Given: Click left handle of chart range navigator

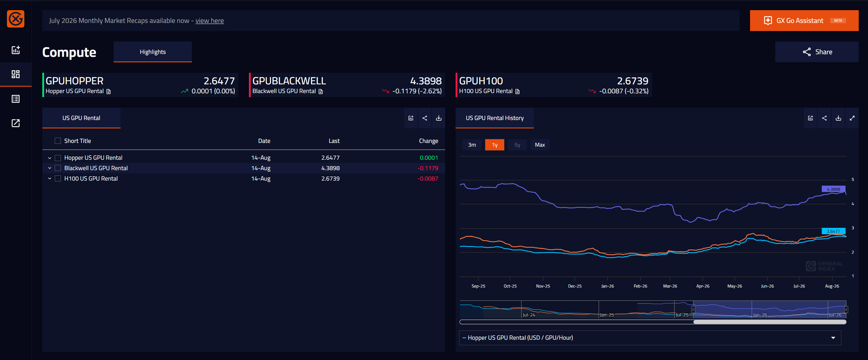Looking at the screenshot, I should [x=693, y=310].
